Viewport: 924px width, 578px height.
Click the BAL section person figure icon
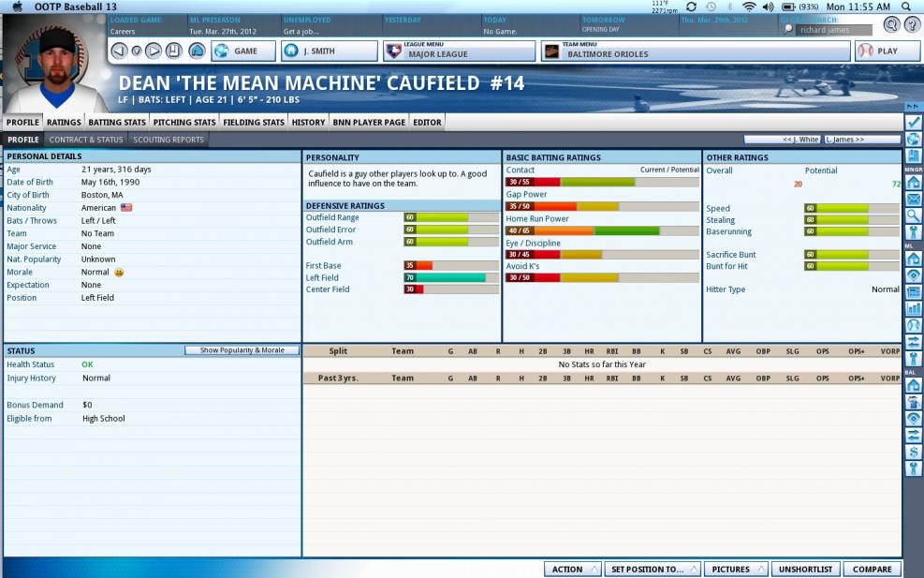tap(914, 469)
